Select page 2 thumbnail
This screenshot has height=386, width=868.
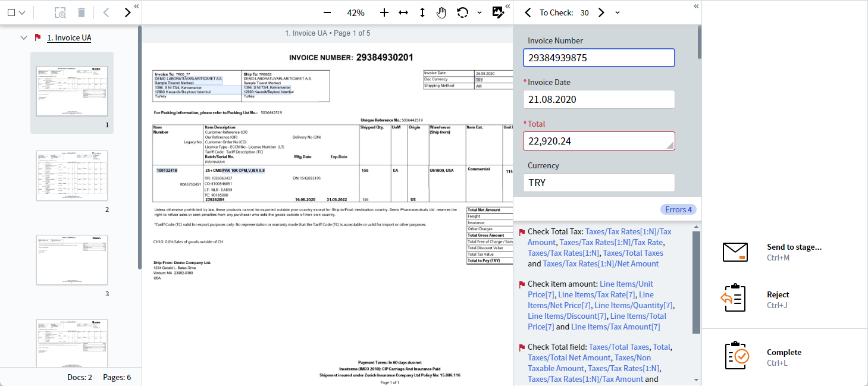click(72, 175)
